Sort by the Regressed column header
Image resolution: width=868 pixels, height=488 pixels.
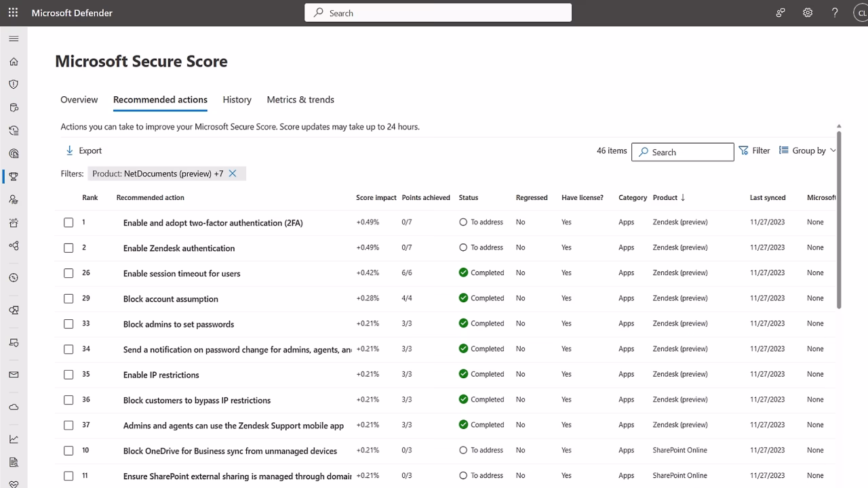(x=532, y=197)
